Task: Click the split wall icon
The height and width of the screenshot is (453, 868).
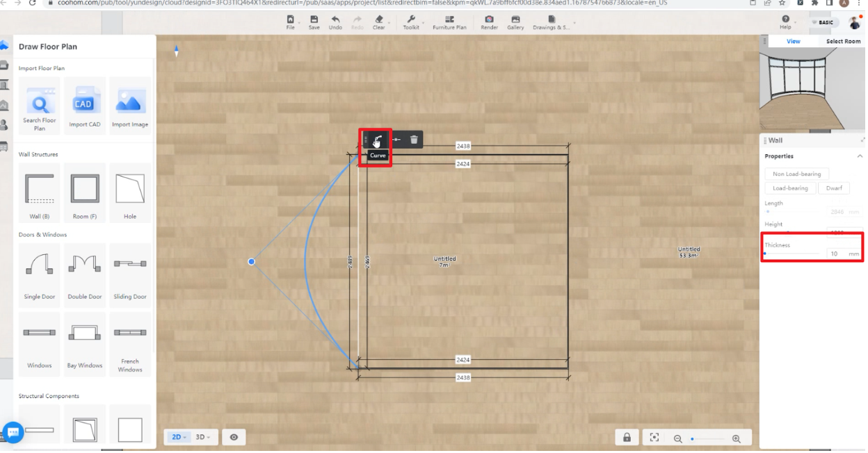Action: click(396, 140)
